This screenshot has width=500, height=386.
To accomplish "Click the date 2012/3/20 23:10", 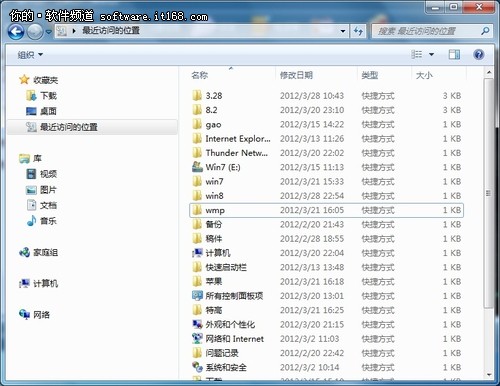I will [312, 110].
